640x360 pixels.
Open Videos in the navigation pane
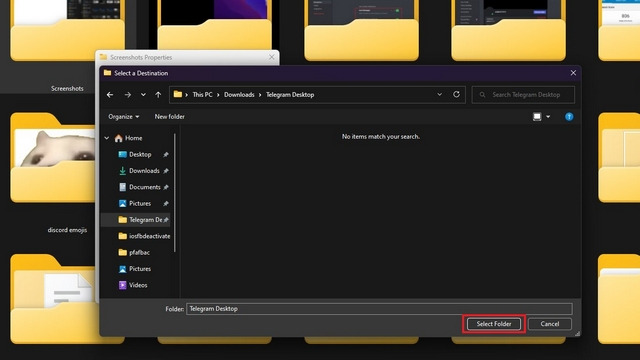(133, 285)
